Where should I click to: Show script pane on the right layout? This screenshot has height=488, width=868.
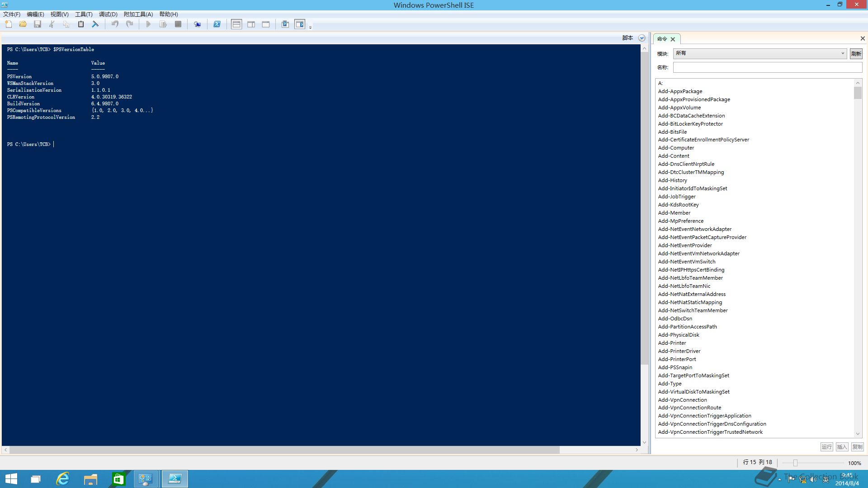click(x=251, y=24)
